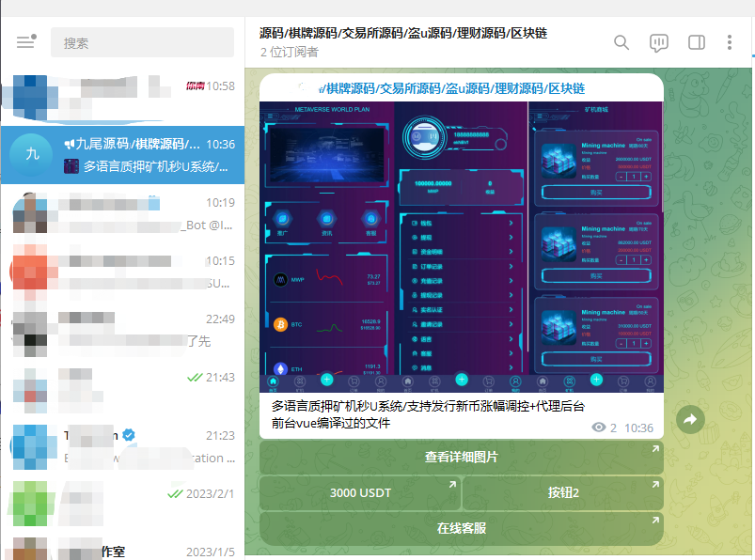Open the mining system screenshot image
The width and height of the screenshot is (755, 560).
[x=462, y=247]
